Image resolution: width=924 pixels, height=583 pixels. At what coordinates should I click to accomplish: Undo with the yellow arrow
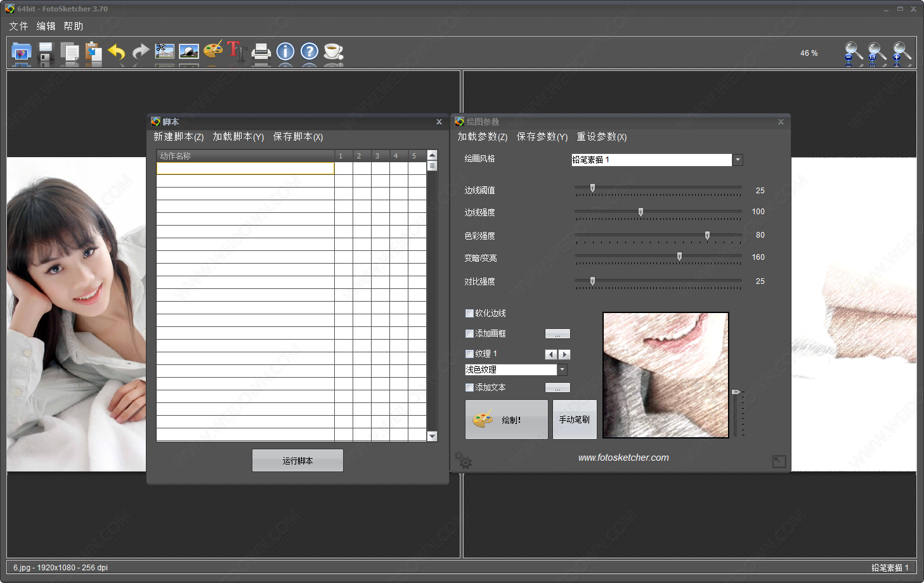click(x=117, y=52)
